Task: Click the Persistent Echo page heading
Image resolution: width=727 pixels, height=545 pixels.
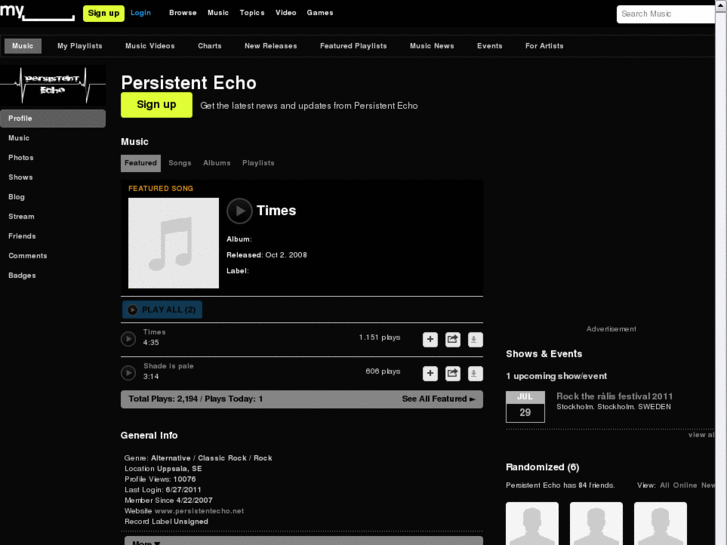Action: coord(189,83)
